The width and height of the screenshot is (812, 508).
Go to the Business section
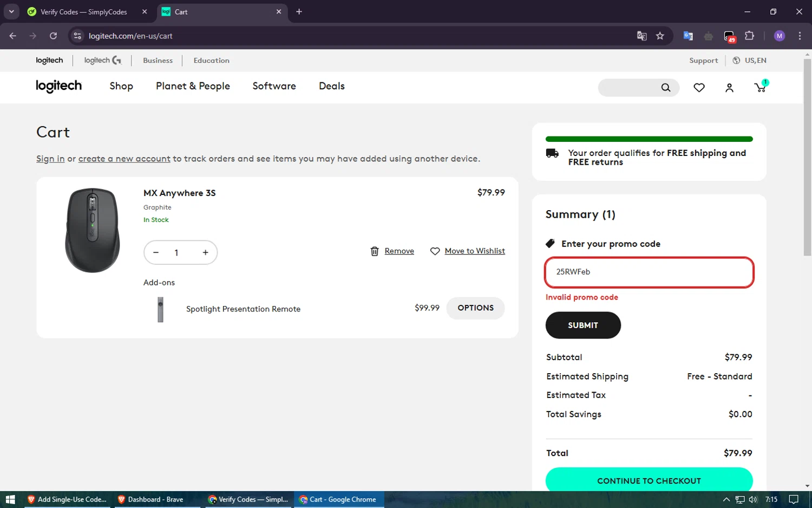click(x=158, y=61)
